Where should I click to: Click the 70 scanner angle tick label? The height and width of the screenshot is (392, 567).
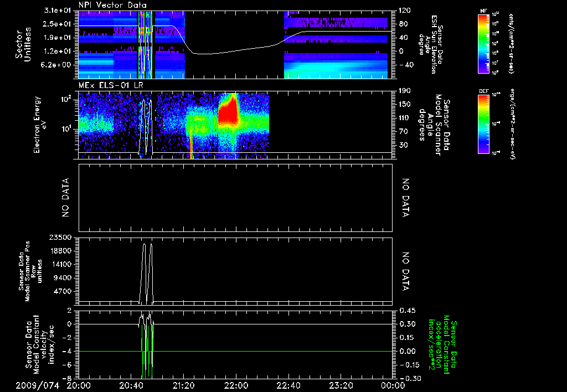coord(403,132)
